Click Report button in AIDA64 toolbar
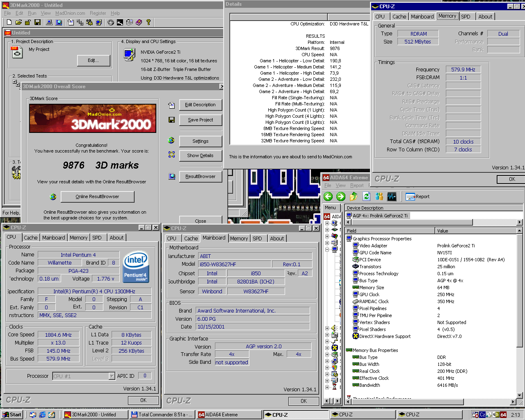 tap(418, 196)
